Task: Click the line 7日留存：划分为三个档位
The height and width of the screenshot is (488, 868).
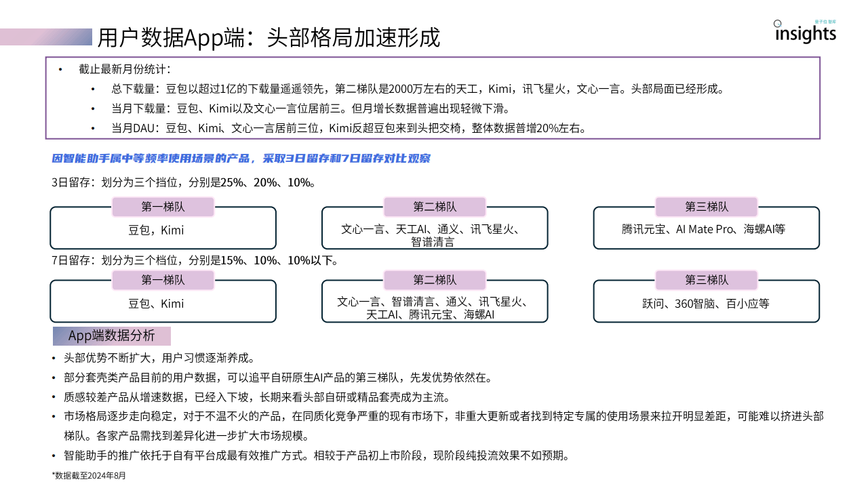Action: [x=195, y=260]
